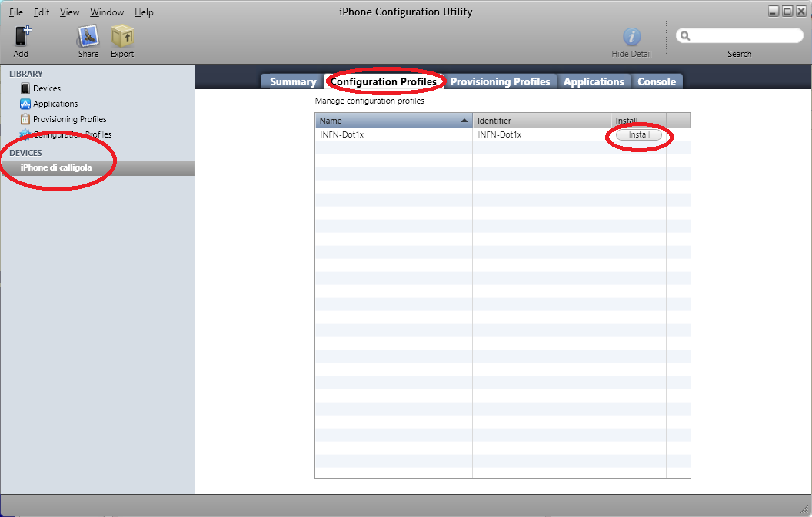The width and height of the screenshot is (812, 517).
Task: Click the DEVICES section header
Action: click(25, 153)
